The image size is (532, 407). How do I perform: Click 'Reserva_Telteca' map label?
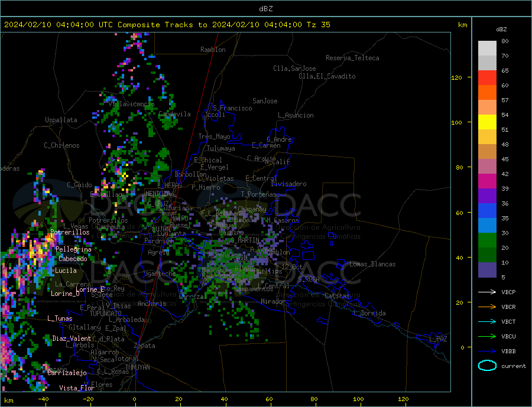352,58
